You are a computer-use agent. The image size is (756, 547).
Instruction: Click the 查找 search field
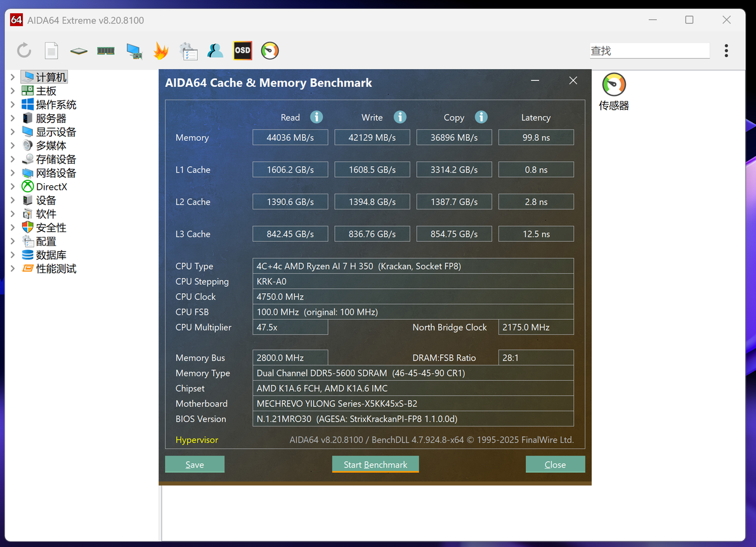point(649,51)
